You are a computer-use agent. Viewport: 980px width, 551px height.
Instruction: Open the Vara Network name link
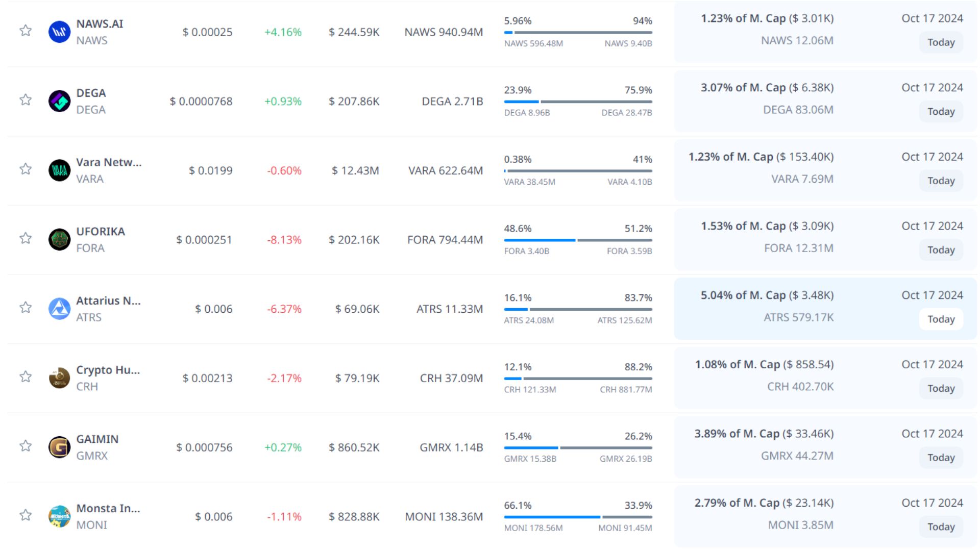click(x=109, y=162)
